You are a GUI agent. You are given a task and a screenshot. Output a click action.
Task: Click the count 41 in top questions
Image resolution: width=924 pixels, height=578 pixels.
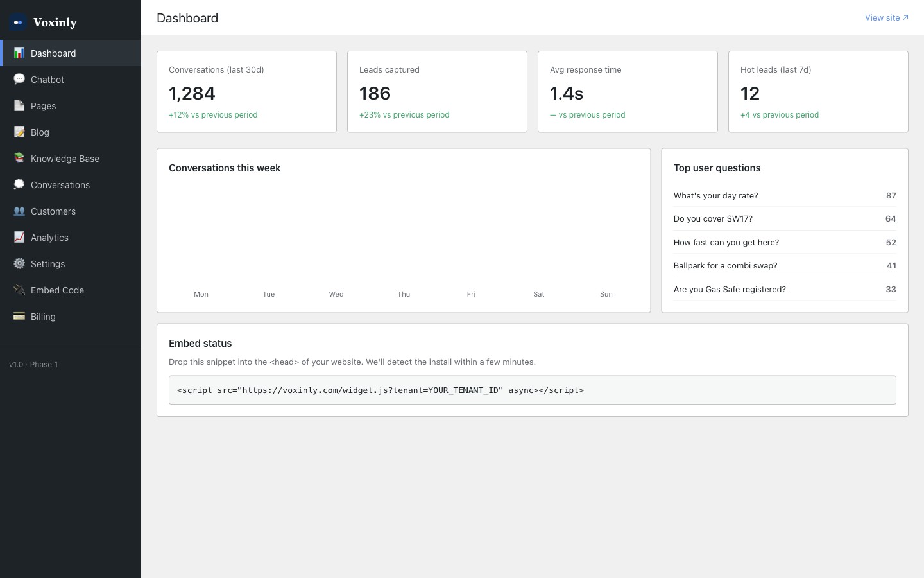[x=891, y=266]
